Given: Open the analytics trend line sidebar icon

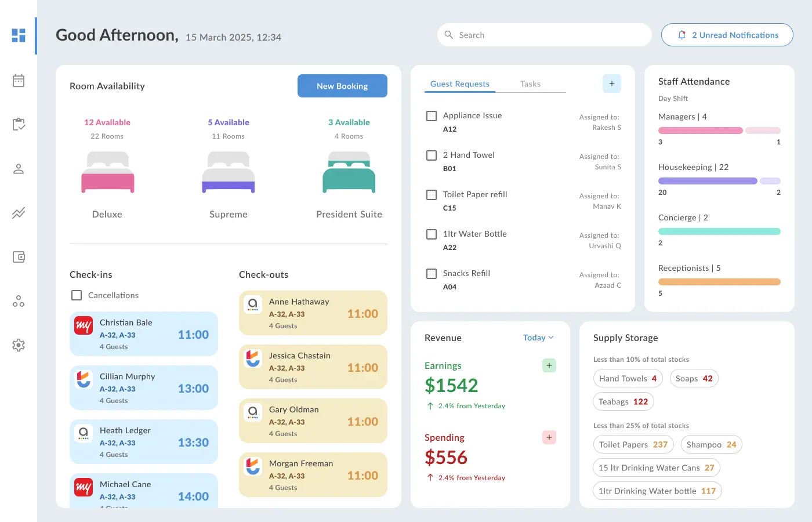Looking at the screenshot, I should click(x=19, y=213).
